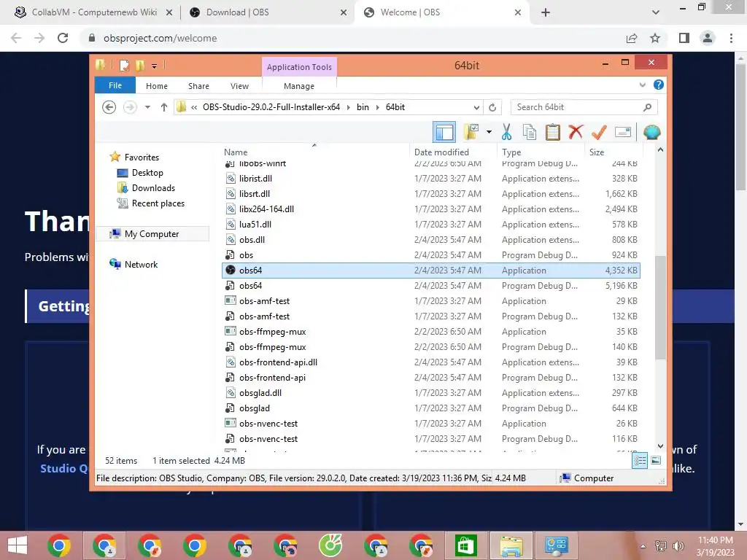Image resolution: width=747 pixels, height=560 pixels.
Task: Sort files by Name column
Action: (314, 152)
